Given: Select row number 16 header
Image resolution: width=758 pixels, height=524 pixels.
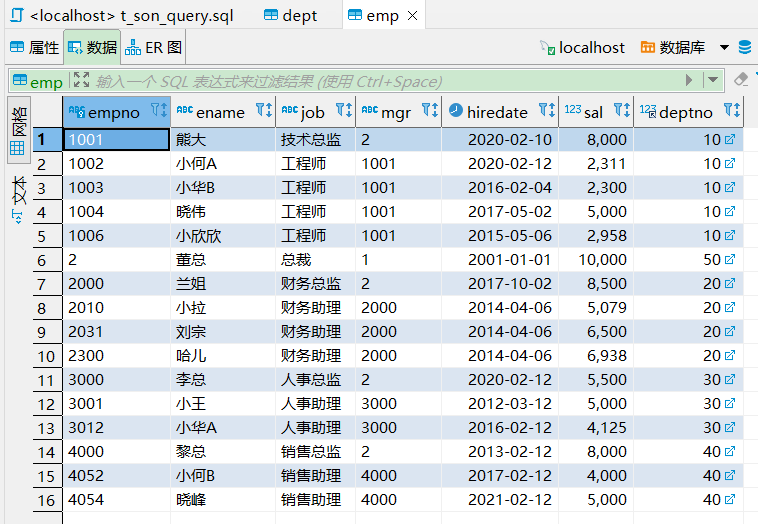Looking at the screenshot, I should pyautogui.click(x=47, y=500).
